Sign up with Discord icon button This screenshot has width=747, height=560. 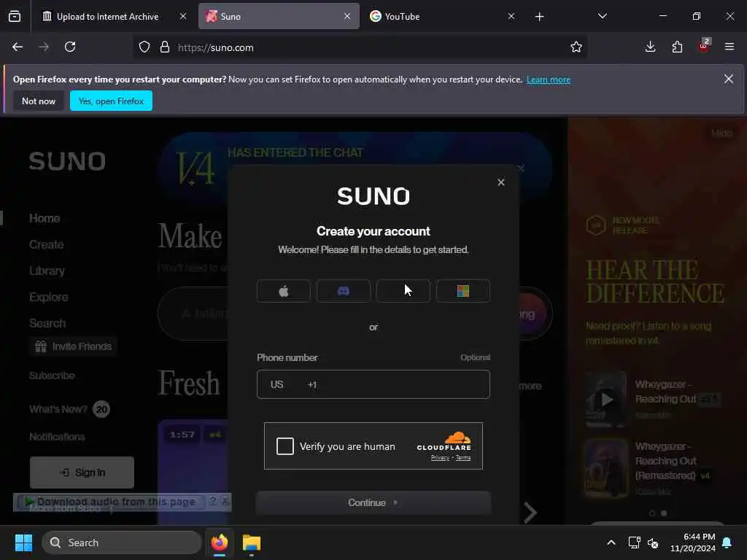click(x=343, y=290)
